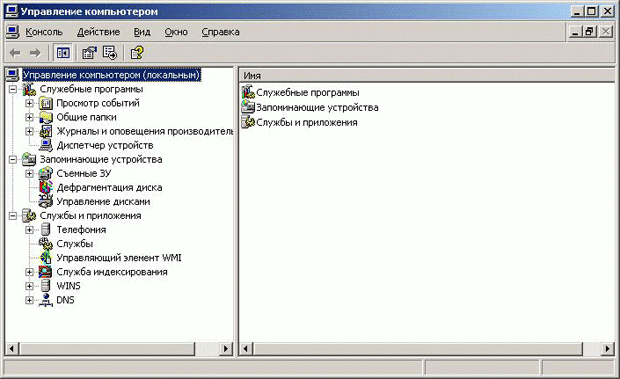Click the Forward arrow toolbar button
This screenshot has height=379, width=620.
pyautogui.click(x=35, y=53)
